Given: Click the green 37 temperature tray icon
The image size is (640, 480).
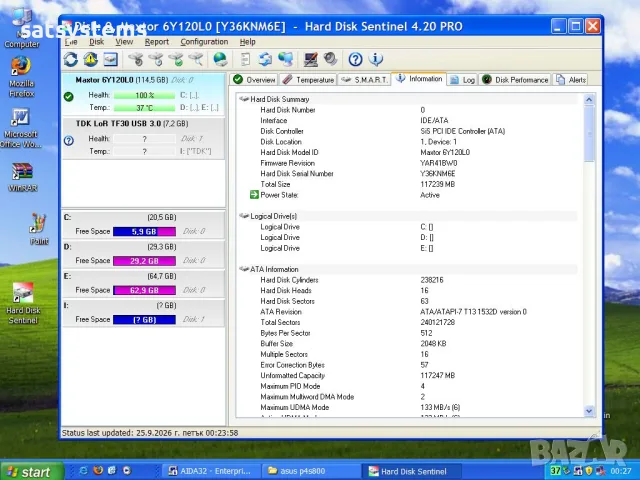Looking at the screenshot, I should point(555,471).
